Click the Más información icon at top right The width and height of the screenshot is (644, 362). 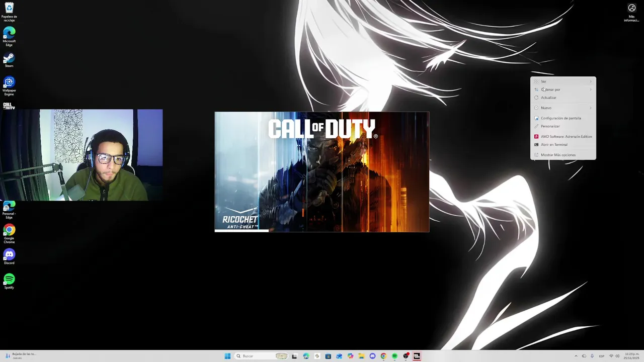coord(631,13)
